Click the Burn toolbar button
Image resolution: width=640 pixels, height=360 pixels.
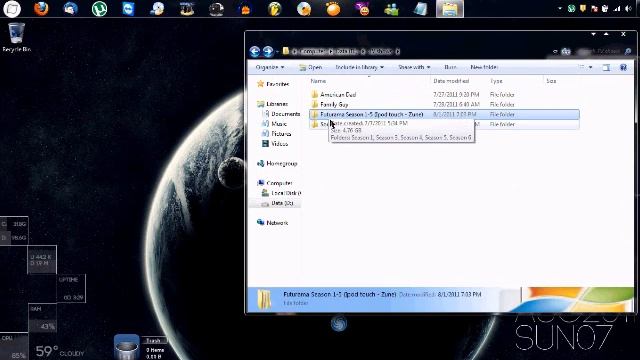click(x=450, y=67)
